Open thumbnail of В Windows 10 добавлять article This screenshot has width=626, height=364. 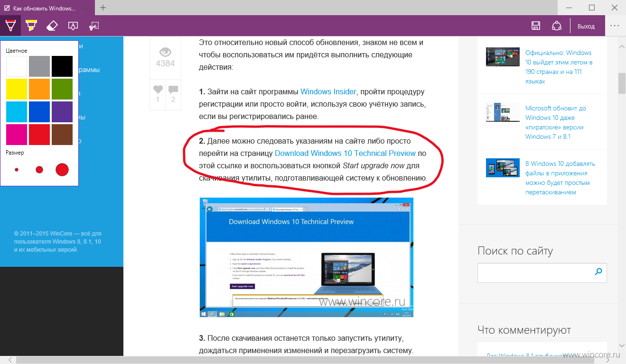[503, 167]
